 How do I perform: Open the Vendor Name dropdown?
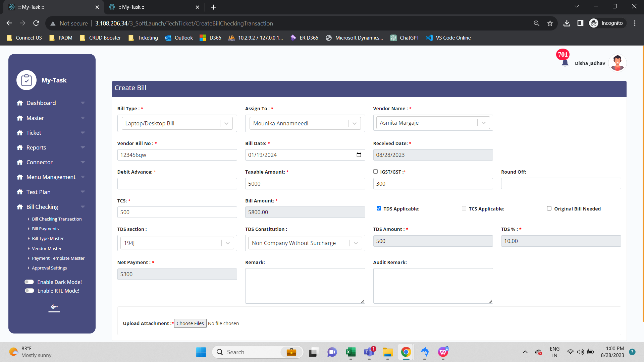pos(433,123)
